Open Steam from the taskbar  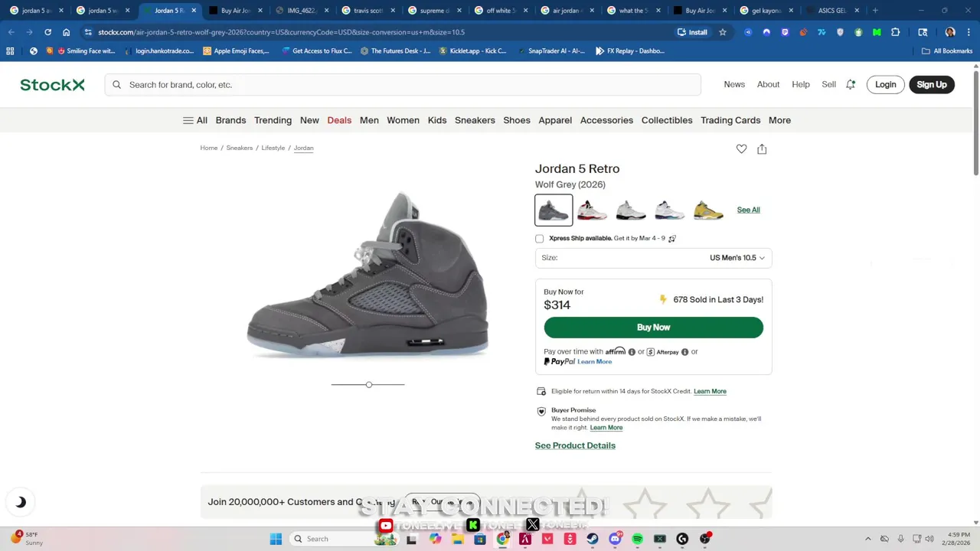(x=593, y=539)
